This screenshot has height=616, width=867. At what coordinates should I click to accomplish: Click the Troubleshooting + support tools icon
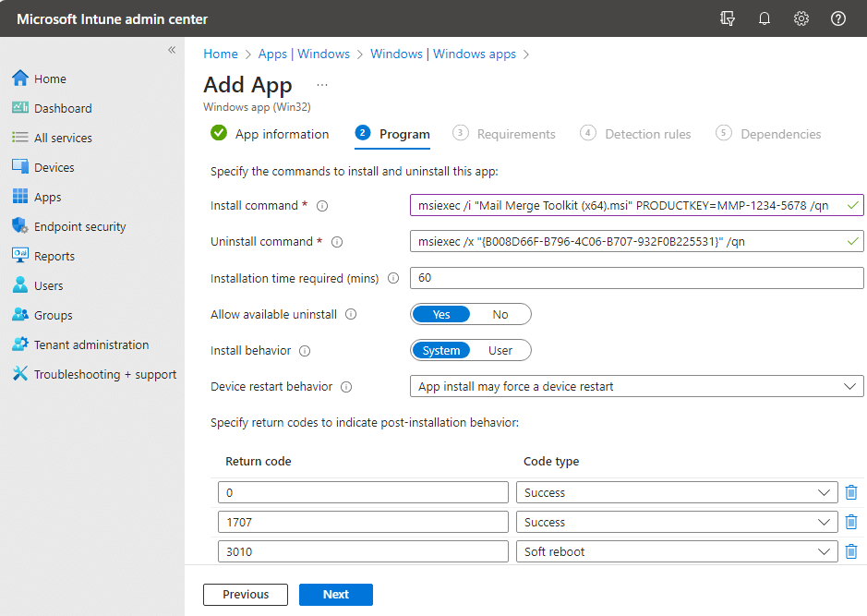20,374
